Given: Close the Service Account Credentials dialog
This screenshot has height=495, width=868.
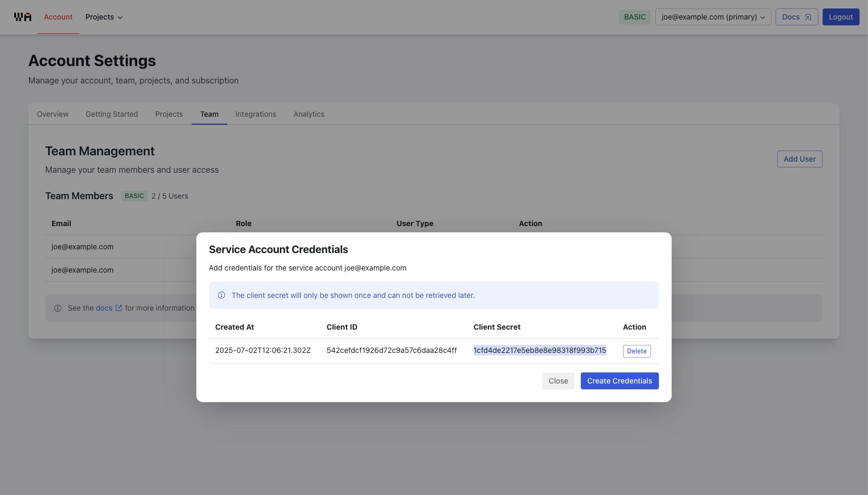Looking at the screenshot, I should point(558,381).
